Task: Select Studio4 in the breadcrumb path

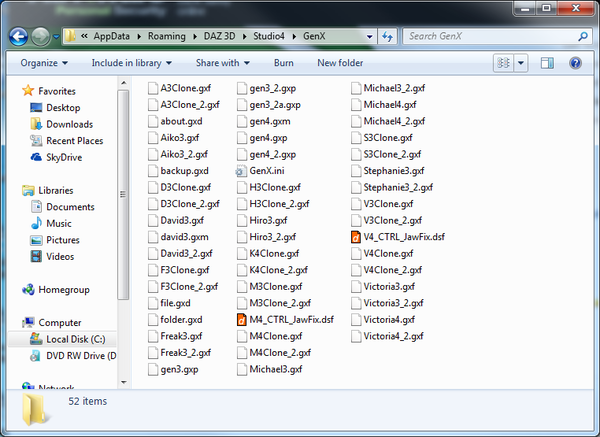Action: (x=269, y=36)
